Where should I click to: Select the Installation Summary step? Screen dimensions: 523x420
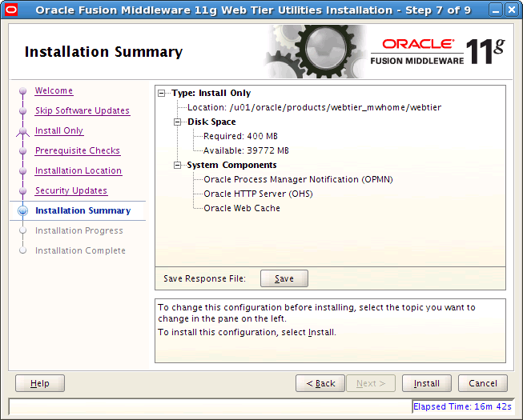(x=83, y=210)
